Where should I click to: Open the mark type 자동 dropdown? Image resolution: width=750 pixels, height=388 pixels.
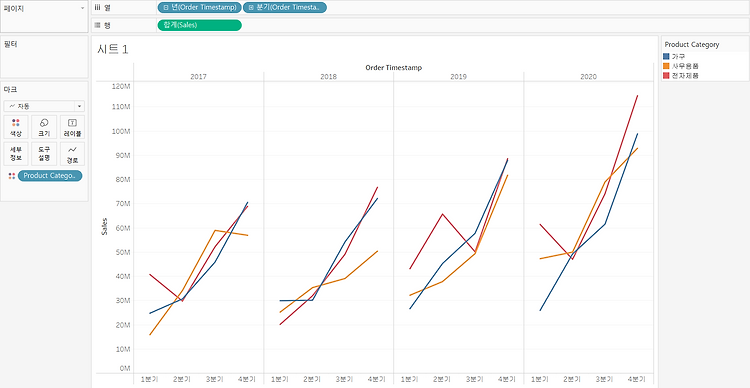pos(44,106)
